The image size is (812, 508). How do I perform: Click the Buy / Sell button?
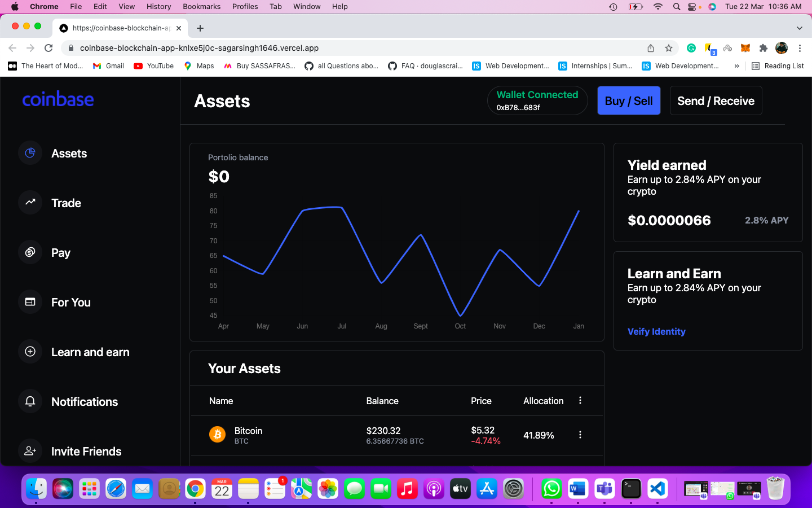click(629, 100)
